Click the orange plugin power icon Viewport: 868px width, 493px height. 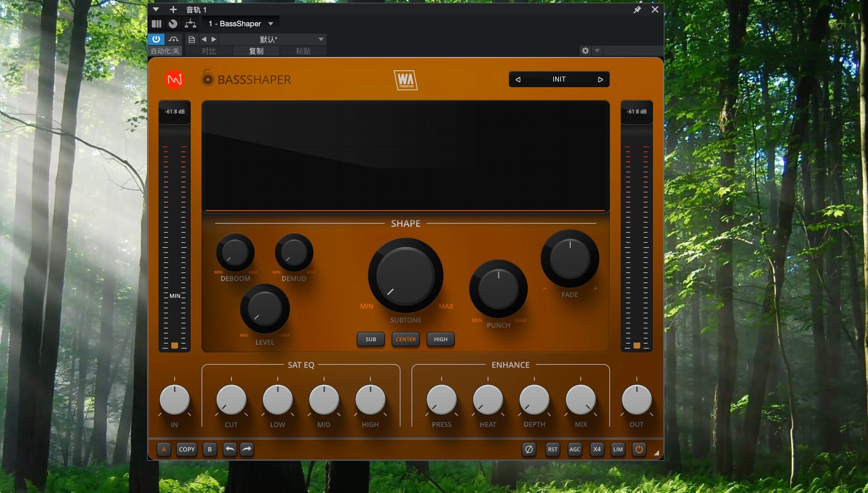pos(639,449)
